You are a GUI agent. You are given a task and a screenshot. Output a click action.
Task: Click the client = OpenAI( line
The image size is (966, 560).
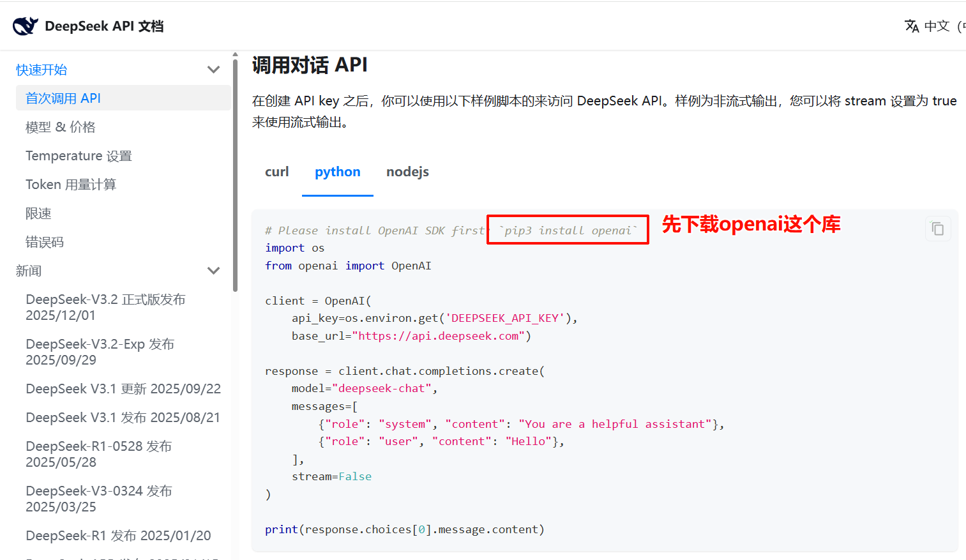(318, 301)
